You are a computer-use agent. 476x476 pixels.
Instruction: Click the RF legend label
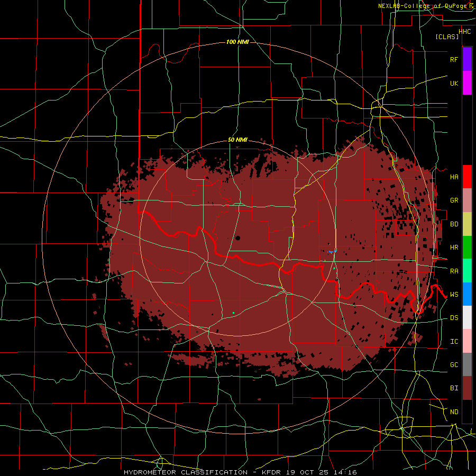click(454, 59)
